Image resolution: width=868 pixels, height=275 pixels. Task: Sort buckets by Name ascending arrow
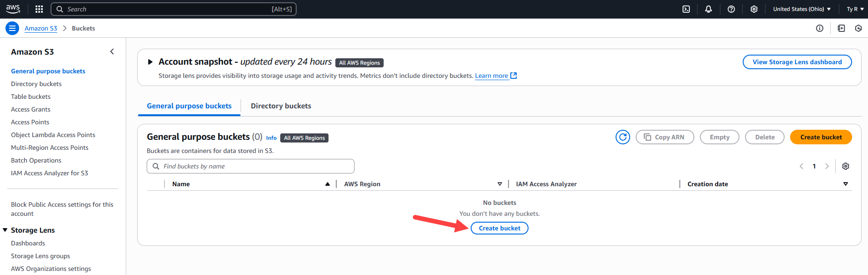point(328,184)
